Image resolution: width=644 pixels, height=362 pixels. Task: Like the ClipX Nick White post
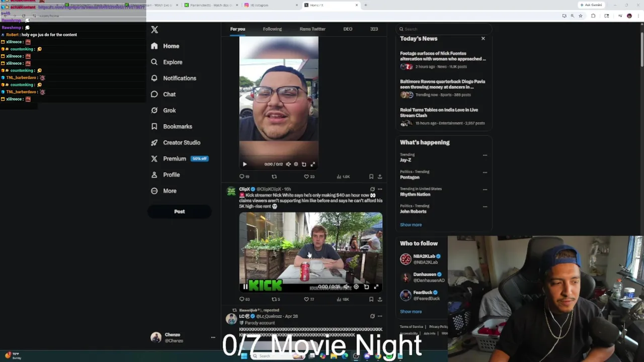[309, 299]
